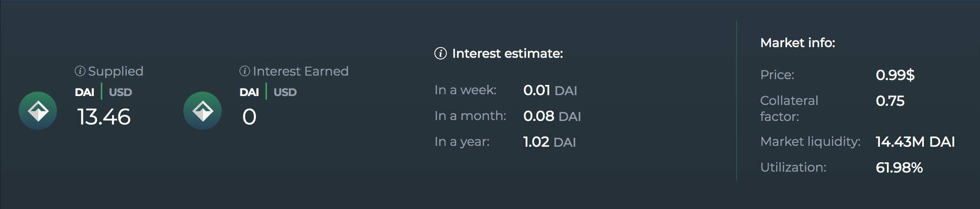Switch Interest Earned display to USD
This screenshot has width=980, height=209.
click(x=285, y=92)
